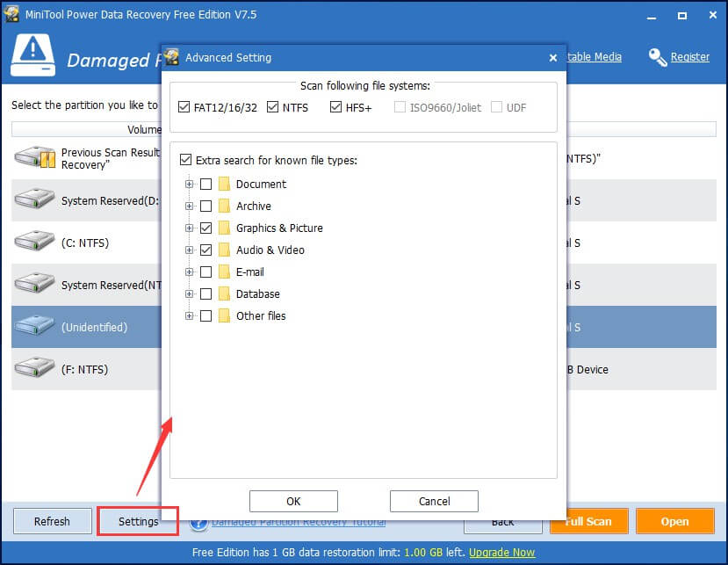
Task: Click the "Other files" label
Action: [261, 316]
